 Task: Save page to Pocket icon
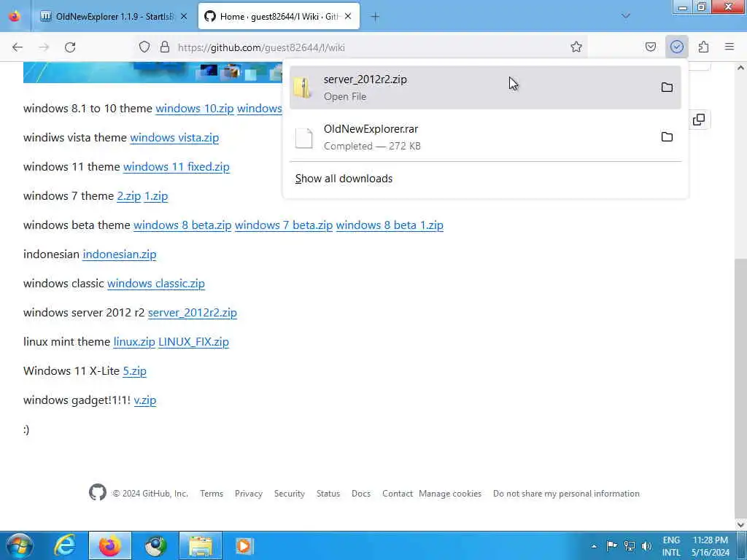[650, 47]
